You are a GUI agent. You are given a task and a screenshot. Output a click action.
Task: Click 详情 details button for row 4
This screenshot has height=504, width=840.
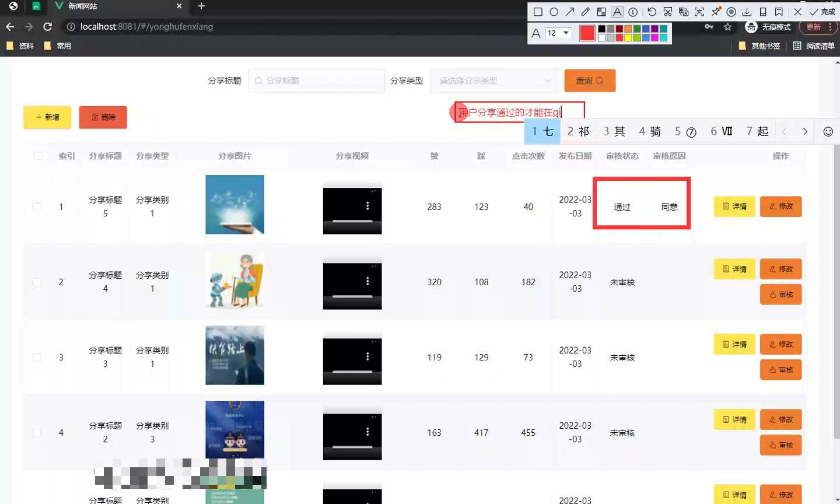point(734,419)
